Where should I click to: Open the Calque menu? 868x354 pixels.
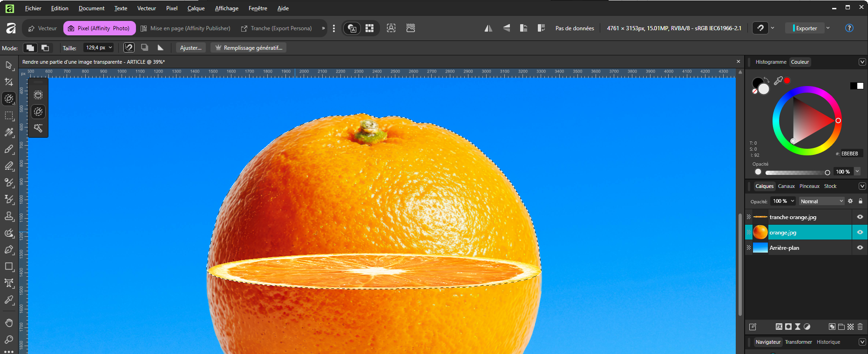pos(196,8)
